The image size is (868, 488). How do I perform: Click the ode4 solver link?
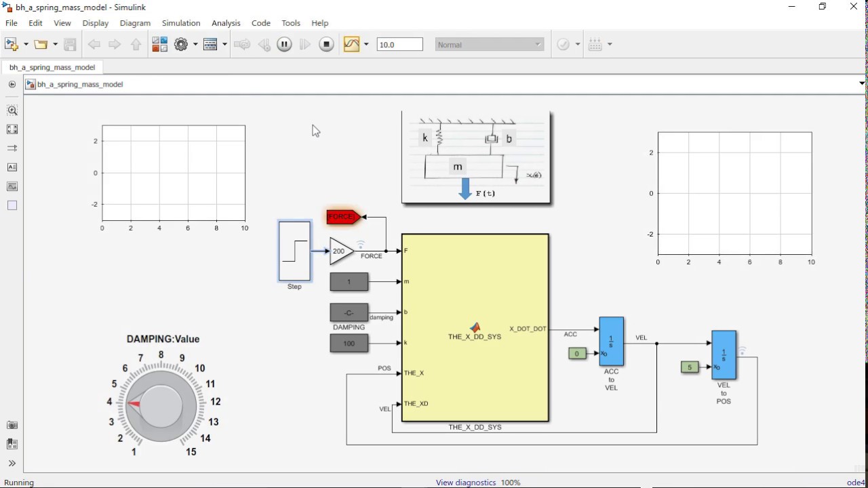856,483
